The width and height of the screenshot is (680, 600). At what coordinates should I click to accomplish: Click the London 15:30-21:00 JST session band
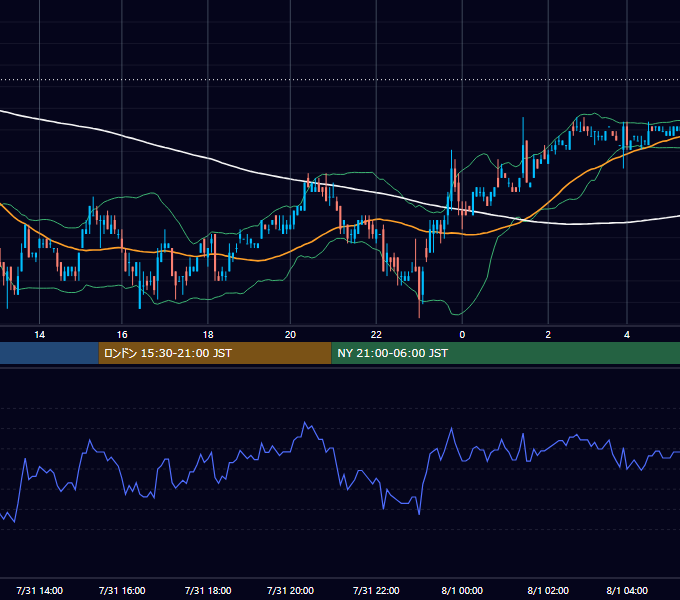click(x=215, y=353)
